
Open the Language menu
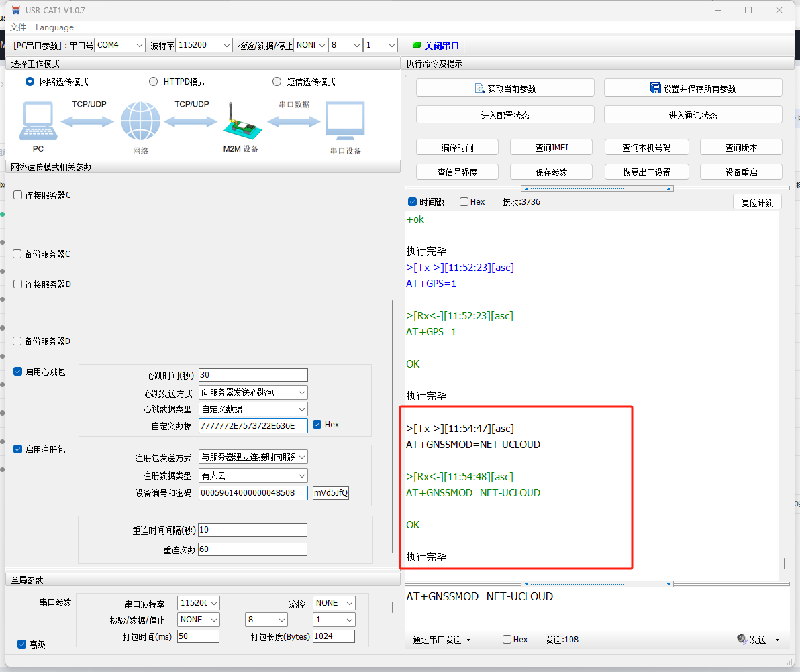(x=54, y=27)
